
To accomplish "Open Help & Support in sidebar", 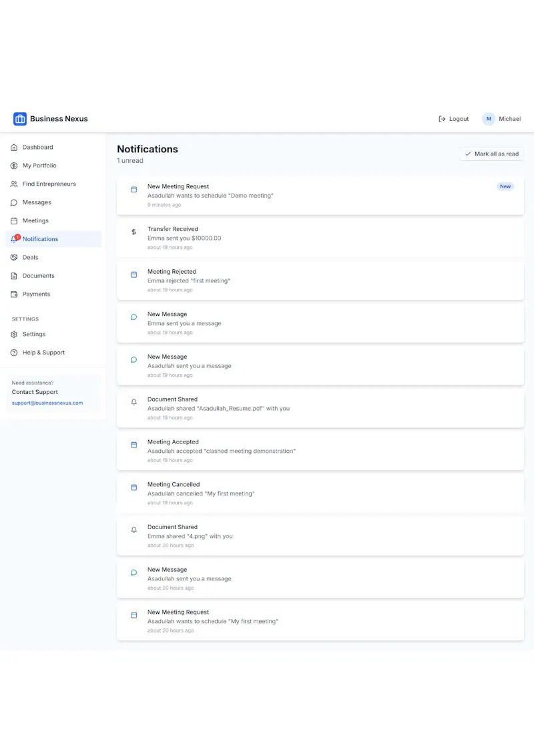I will coord(53,353).
